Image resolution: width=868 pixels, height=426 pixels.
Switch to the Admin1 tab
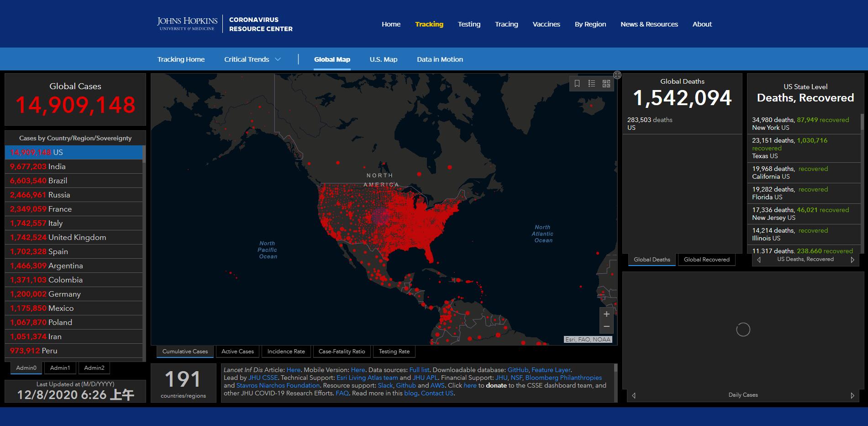[x=60, y=368]
